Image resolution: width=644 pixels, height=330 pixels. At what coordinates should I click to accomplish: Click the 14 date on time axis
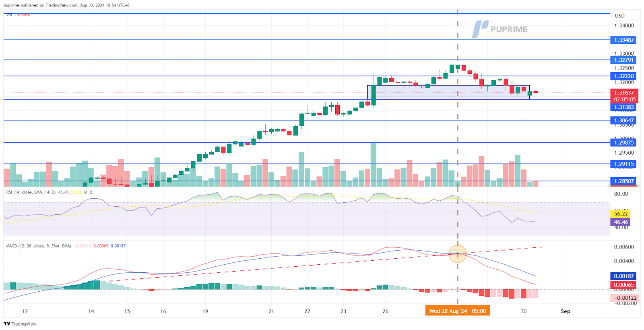point(91,311)
